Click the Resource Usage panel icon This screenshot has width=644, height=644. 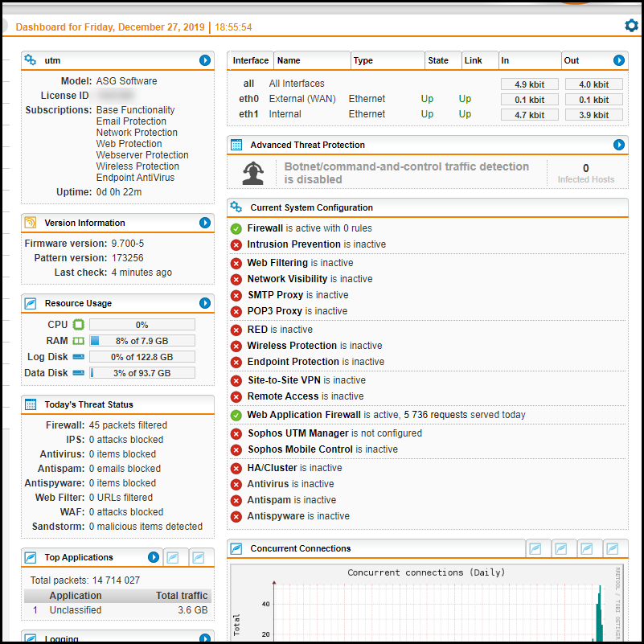pyautogui.click(x=30, y=303)
